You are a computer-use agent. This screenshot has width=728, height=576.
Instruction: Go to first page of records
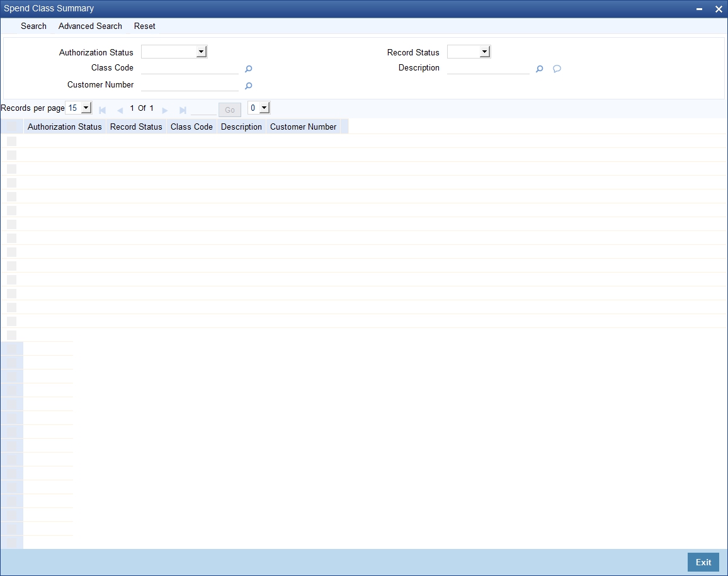click(103, 110)
